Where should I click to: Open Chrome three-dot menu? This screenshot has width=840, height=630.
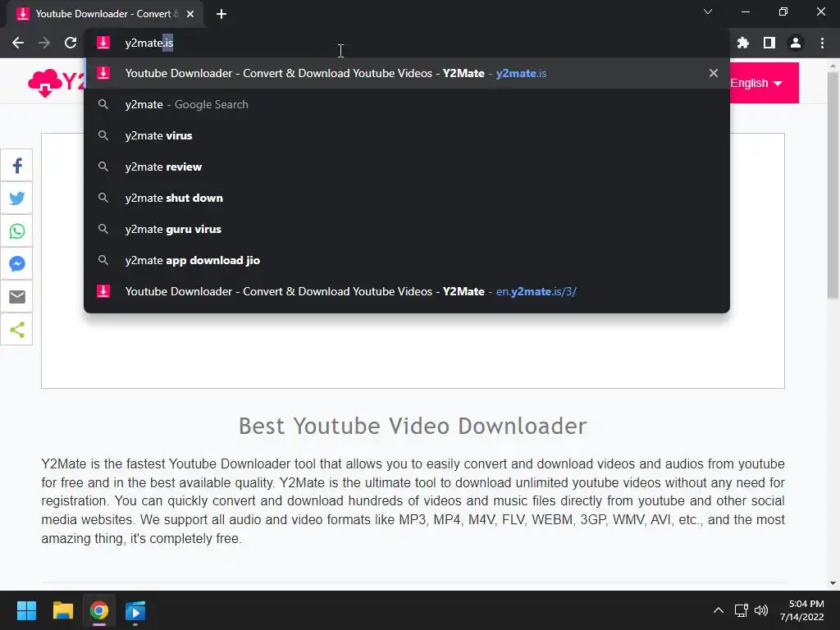click(822, 43)
